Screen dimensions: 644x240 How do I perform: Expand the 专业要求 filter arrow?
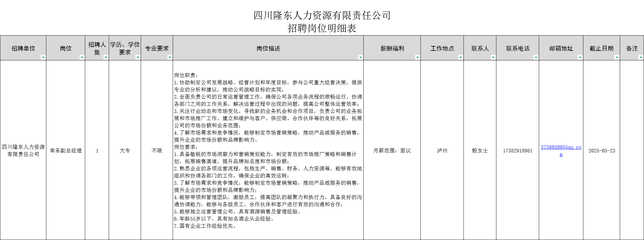[170, 57]
